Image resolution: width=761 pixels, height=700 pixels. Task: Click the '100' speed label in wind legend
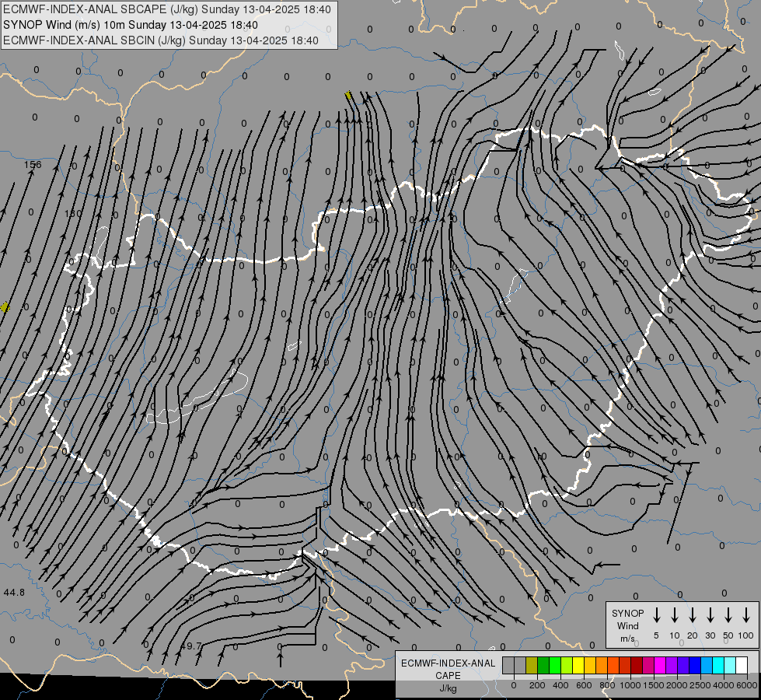click(746, 635)
